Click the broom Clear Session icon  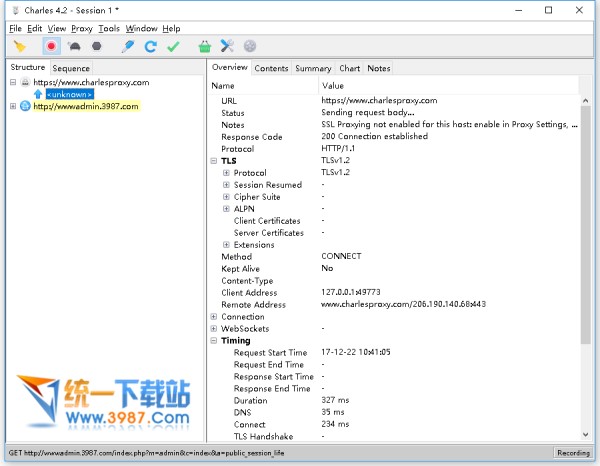click(x=20, y=46)
